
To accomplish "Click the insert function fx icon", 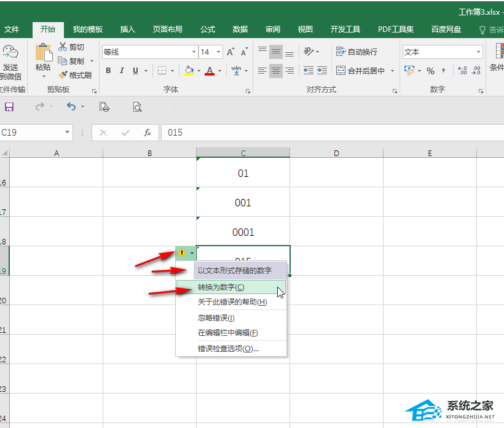I will 148,133.
